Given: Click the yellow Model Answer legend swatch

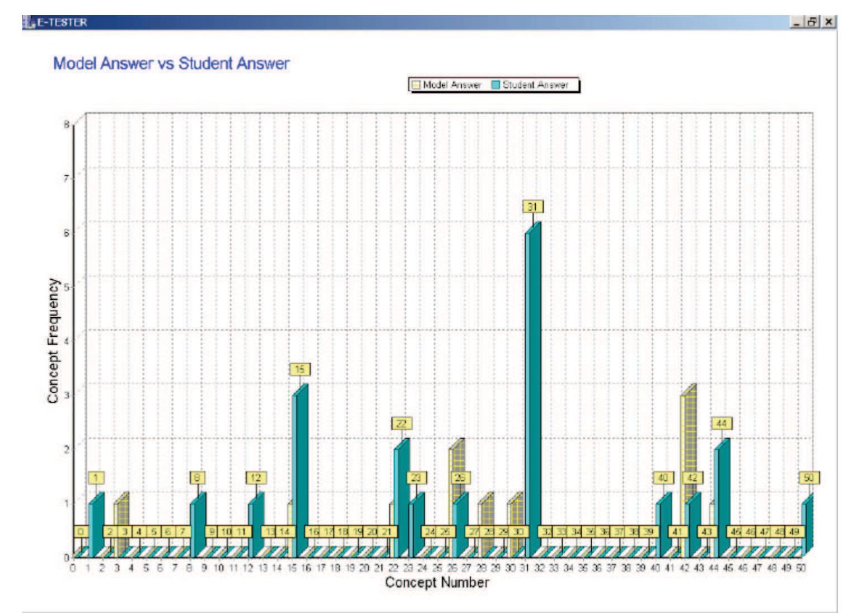Looking at the screenshot, I should coord(417,85).
